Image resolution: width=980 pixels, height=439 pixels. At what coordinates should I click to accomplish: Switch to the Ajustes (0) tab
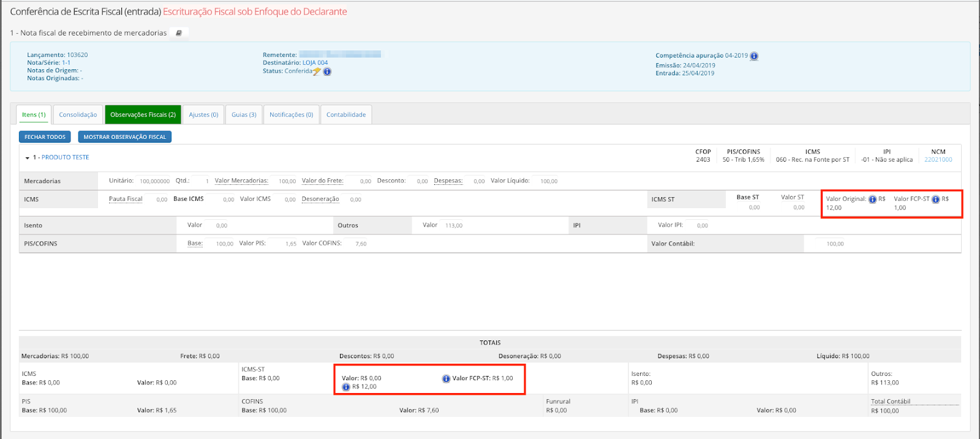[203, 114]
